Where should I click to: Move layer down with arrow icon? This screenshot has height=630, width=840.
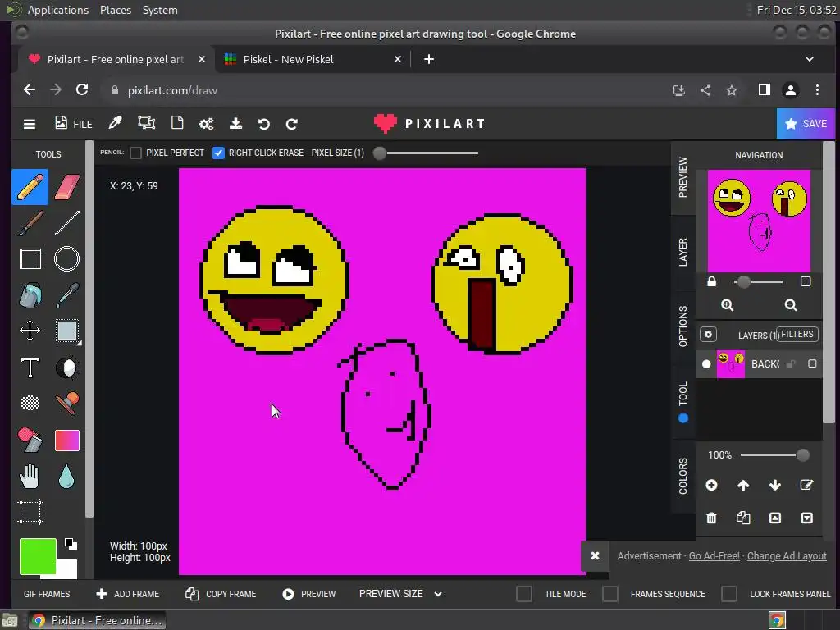[775, 486]
